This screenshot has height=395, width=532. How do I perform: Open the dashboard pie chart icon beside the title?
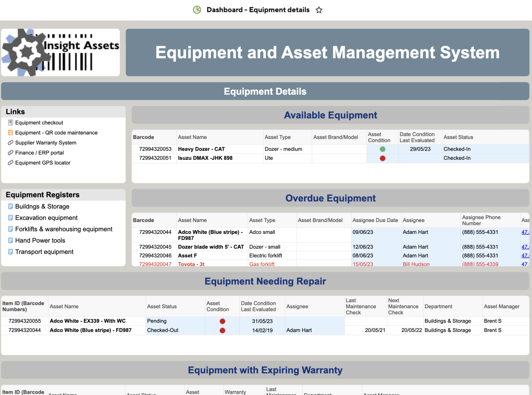pos(198,9)
